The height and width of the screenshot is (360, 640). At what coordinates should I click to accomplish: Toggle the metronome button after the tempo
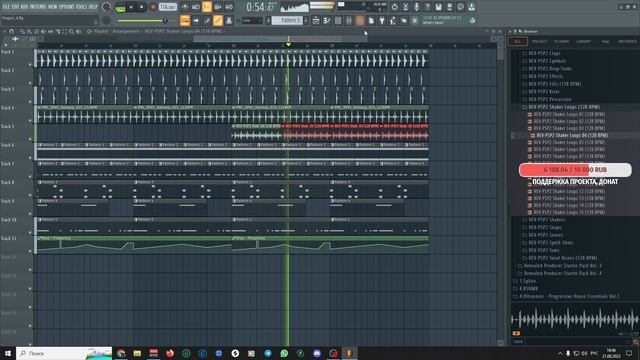184,7
